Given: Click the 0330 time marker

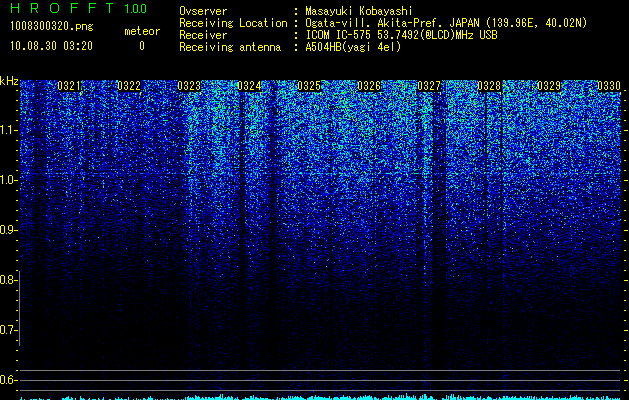Looking at the screenshot, I should click(609, 86).
